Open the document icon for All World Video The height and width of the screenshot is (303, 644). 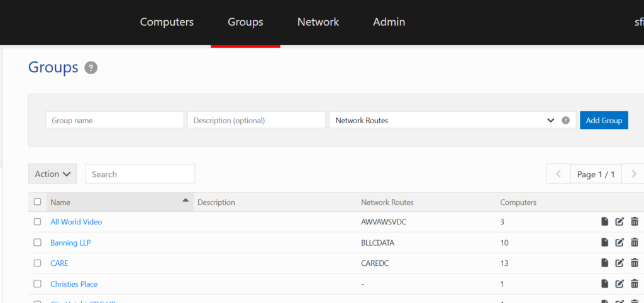pyautogui.click(x=604, y=222)
